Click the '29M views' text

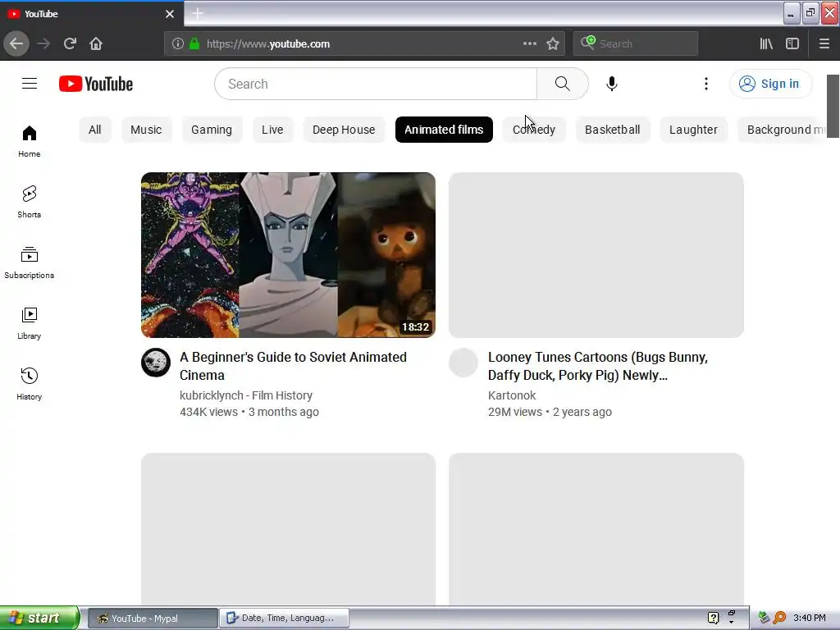[x=515, y=412]
